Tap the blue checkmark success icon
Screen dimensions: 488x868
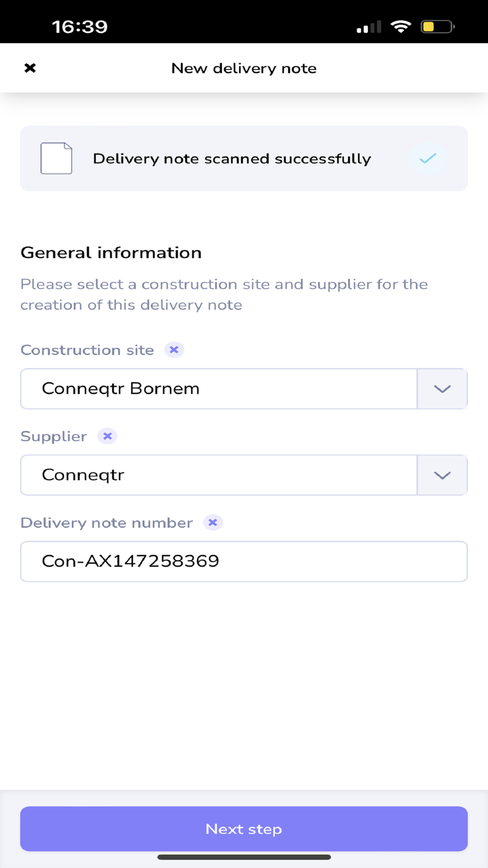[x=427, y=158]
